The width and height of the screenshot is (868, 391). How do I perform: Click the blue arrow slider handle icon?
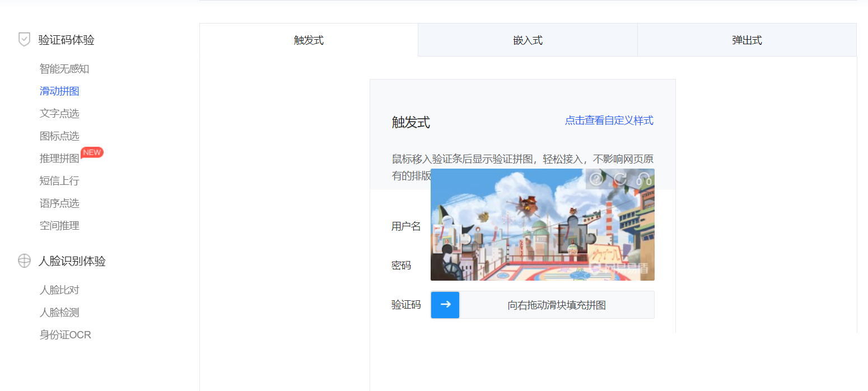point(445,305)
